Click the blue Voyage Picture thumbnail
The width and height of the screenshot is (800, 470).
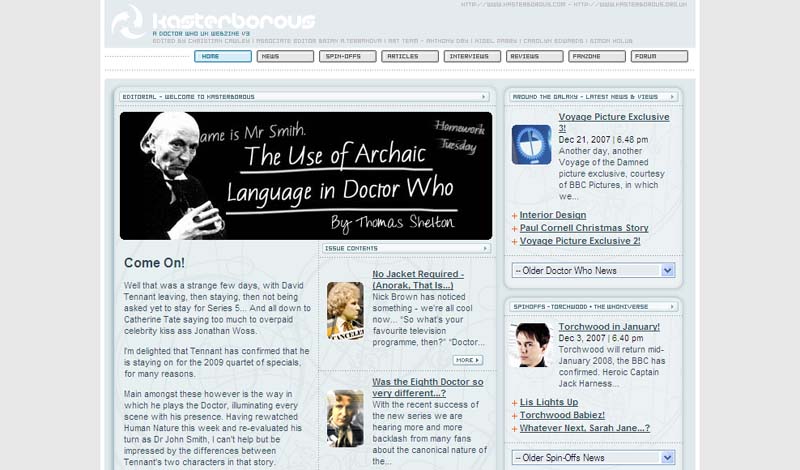pos(531,144)
